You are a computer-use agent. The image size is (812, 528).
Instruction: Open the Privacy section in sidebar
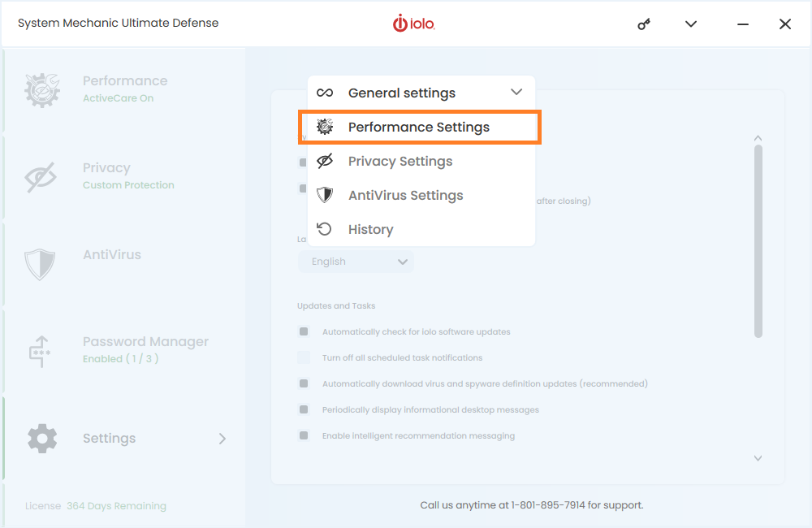point(124,176)
